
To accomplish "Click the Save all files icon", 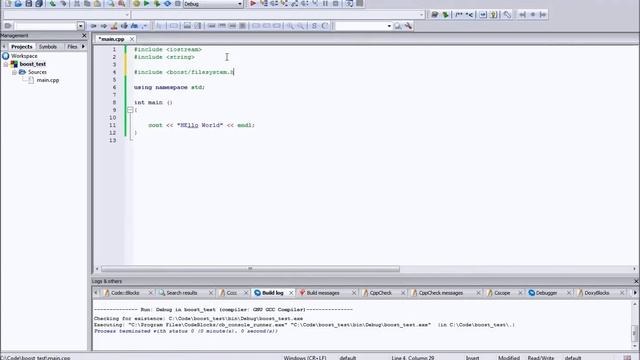I will point(39,3).
